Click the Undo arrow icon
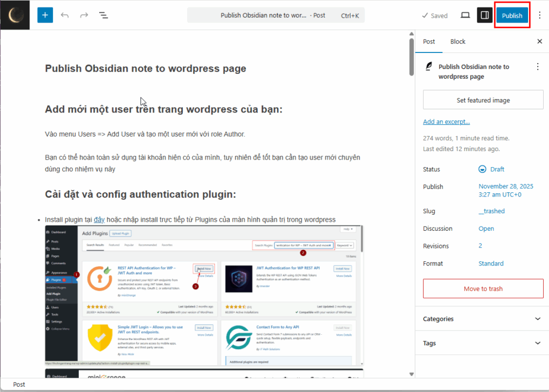Viewport: 549px width, 392px height. click(65, 15)
